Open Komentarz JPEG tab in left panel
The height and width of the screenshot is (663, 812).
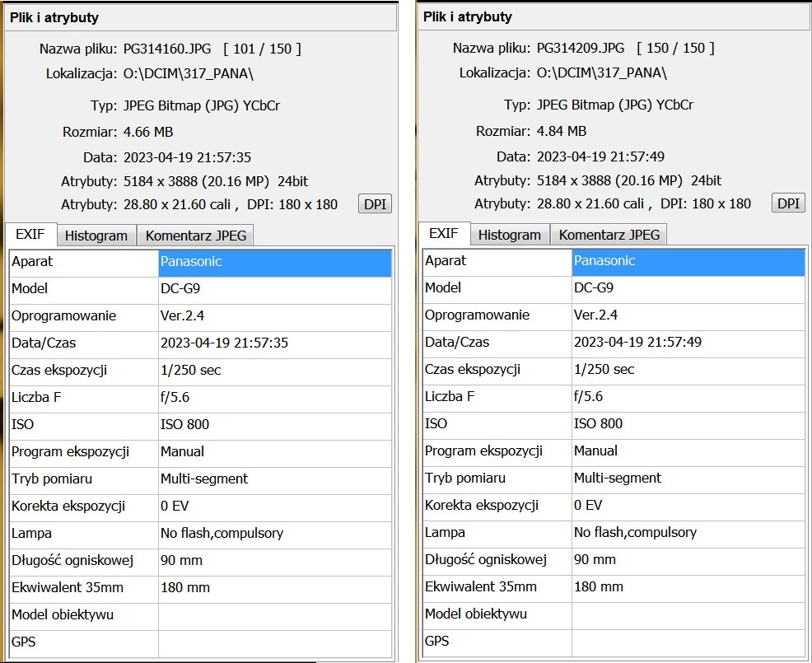tap(196, 236)
